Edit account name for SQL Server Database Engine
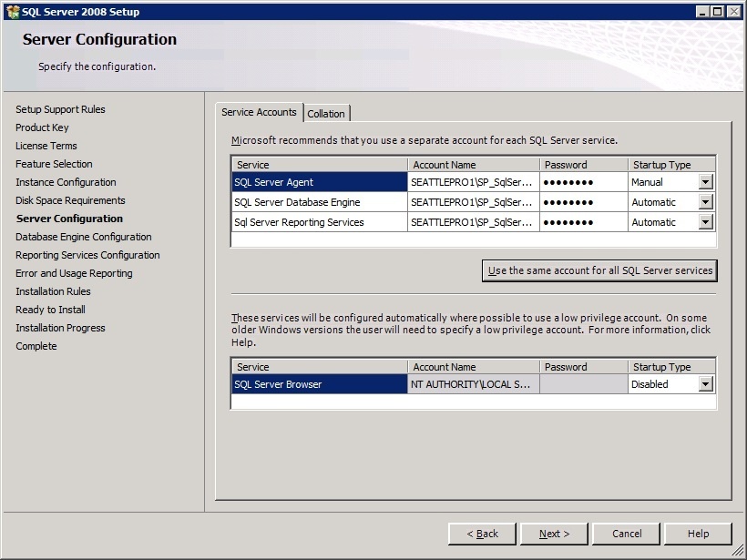This screenshot has width=747, height=560. click(474, 202)
